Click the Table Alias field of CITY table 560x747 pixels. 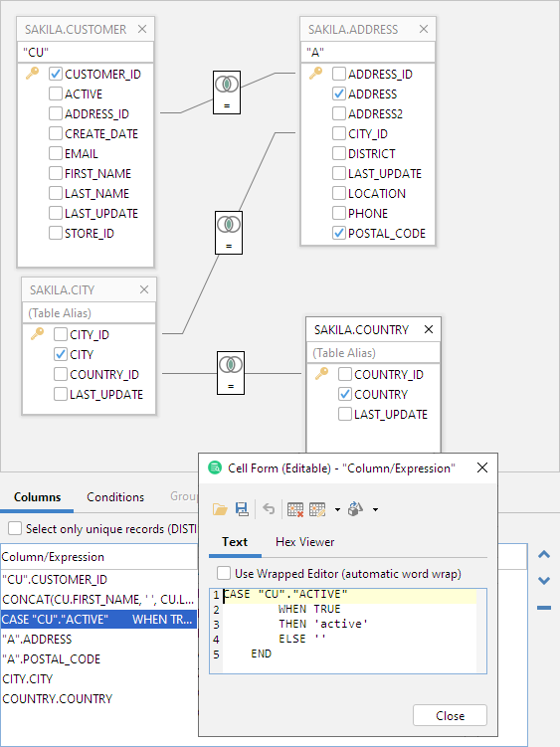(90, 313)
